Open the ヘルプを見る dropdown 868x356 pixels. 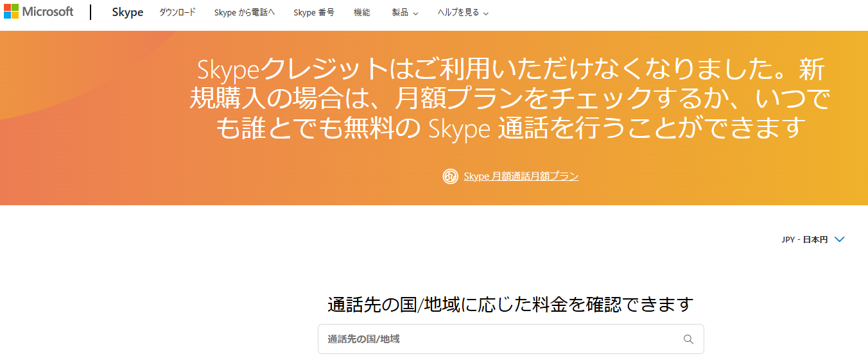tap(458, 12)
